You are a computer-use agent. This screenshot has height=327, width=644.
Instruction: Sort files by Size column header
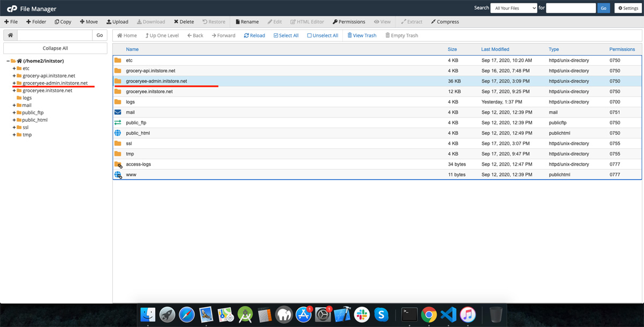[x=452, y=49]
